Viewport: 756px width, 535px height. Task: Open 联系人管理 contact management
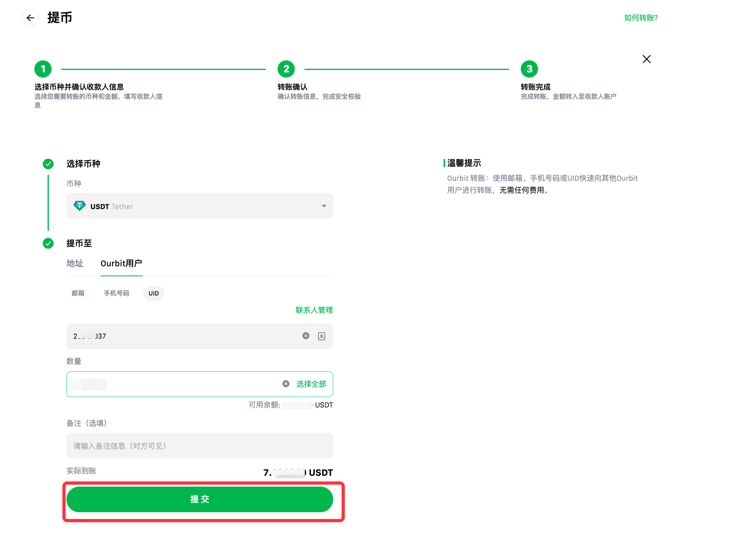tap(314, 310)
